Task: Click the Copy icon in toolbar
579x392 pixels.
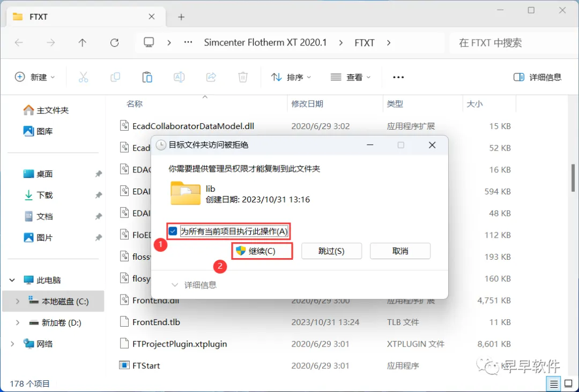Action: click(x=115, y=77)
